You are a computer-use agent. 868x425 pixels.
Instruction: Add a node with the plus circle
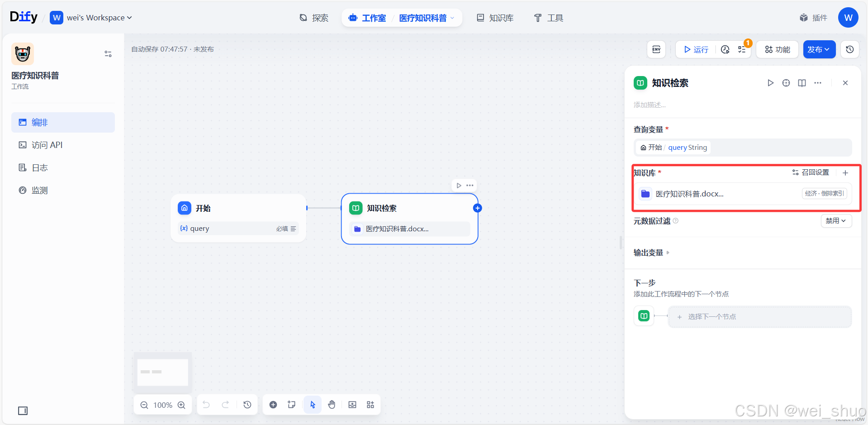point(273,405)
